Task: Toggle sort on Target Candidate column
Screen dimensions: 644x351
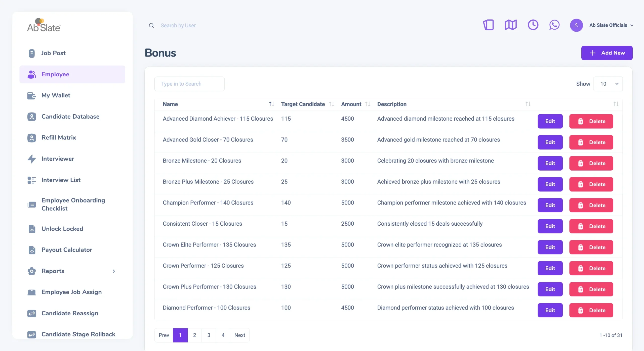Action: [331, 104]
